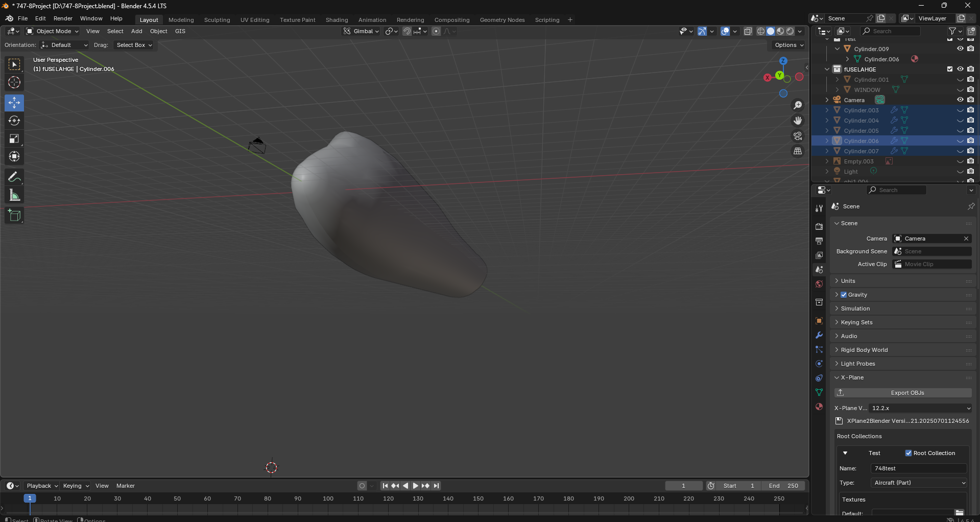Select the Annotate tool
Viewport: 980px width, 522px height.
[14, 177]
